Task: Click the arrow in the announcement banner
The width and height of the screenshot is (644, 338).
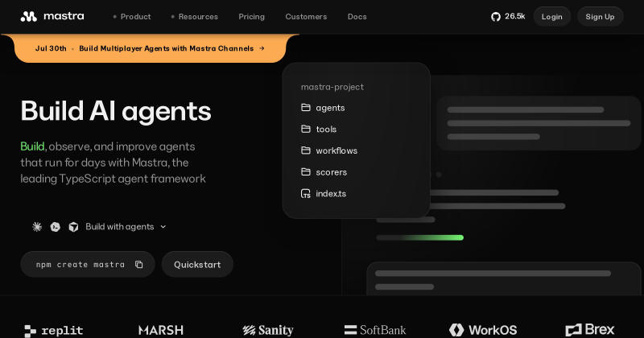Action: [x=262, y=48]
